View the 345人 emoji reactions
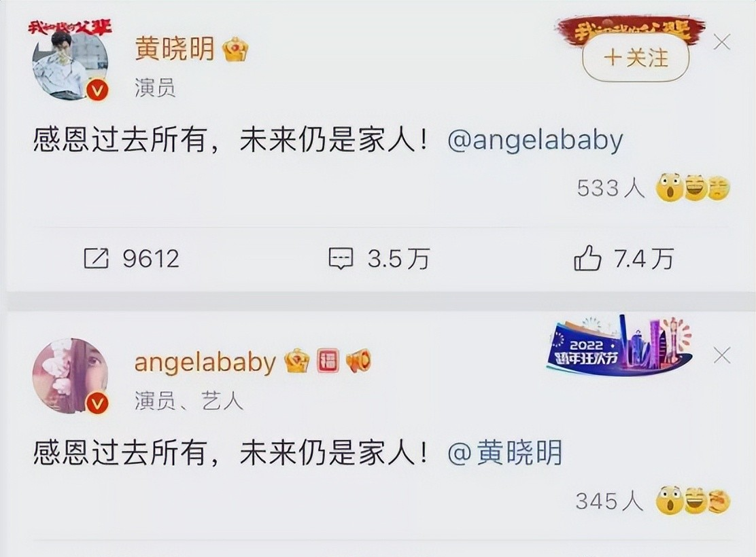 tap(653, 501)
